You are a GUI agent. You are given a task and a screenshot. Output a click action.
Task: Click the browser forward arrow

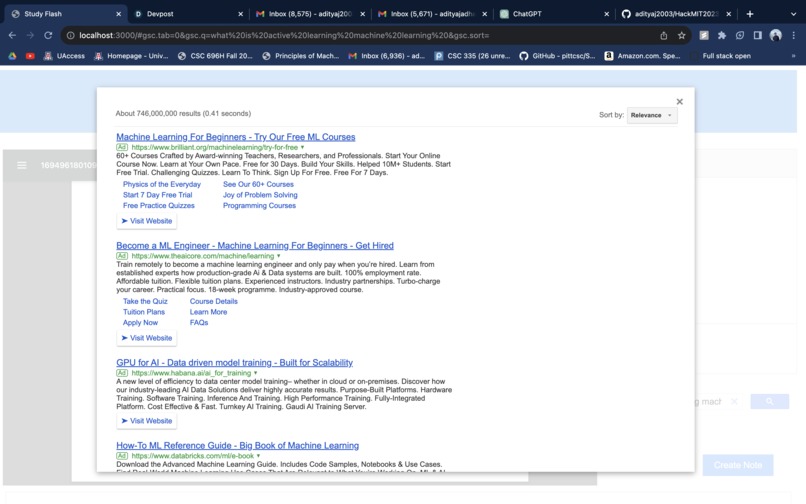[x=30, y=35]
